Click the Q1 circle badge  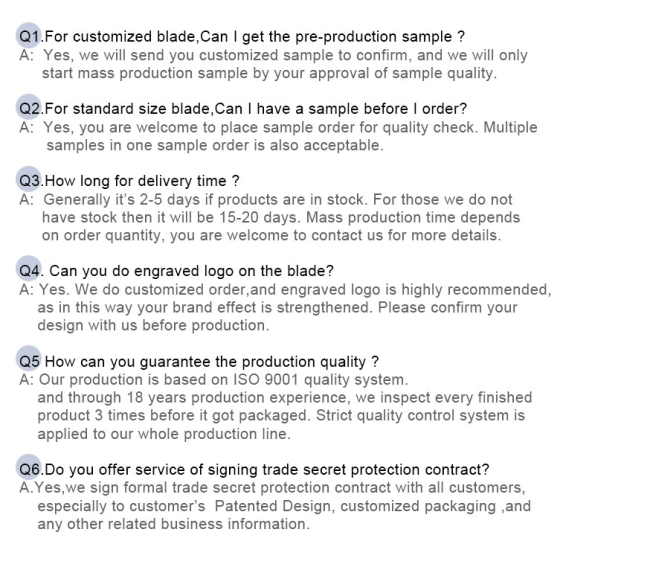28,37
